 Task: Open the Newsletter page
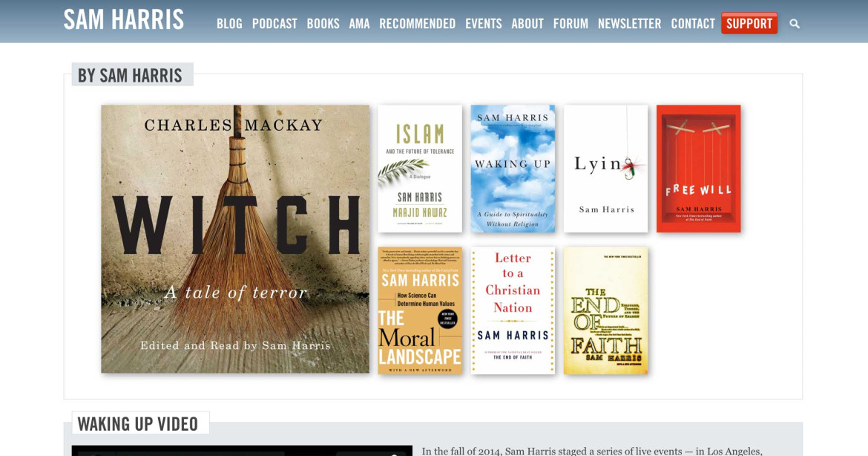click(629, 24)
